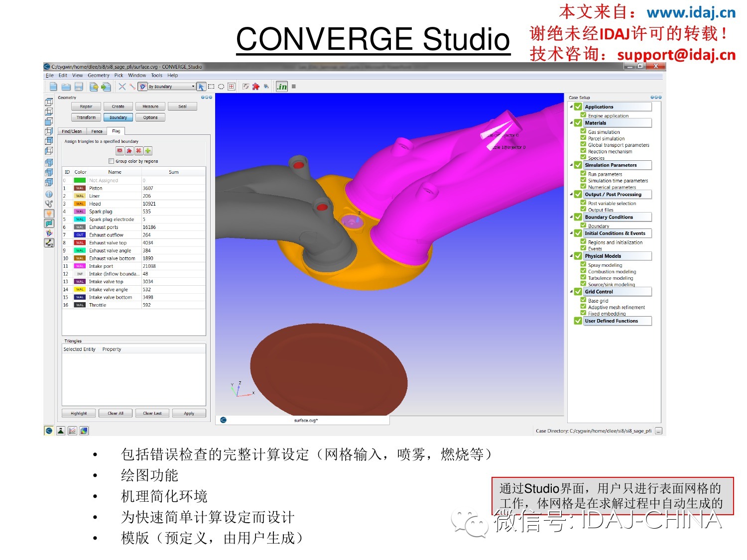Click the Measure button
Screen dimensions: 747x560
[150, 107]
